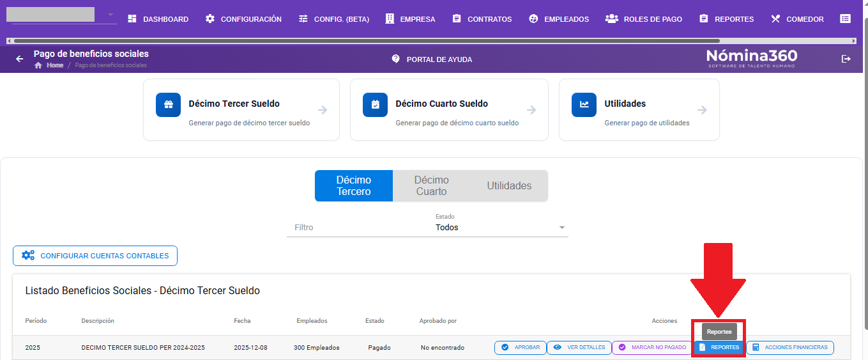The height and width of the screenshot is (360, 868).
Task: Switch to the Utilidades tab
Action: click(x=509, y=185)
